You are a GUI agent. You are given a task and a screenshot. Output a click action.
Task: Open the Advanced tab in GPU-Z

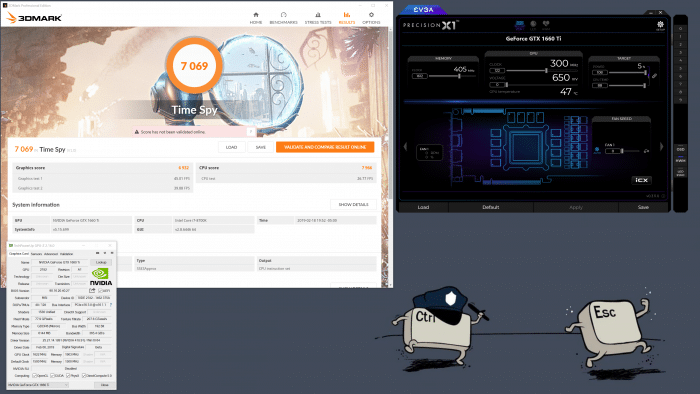(x=51, y=253)
